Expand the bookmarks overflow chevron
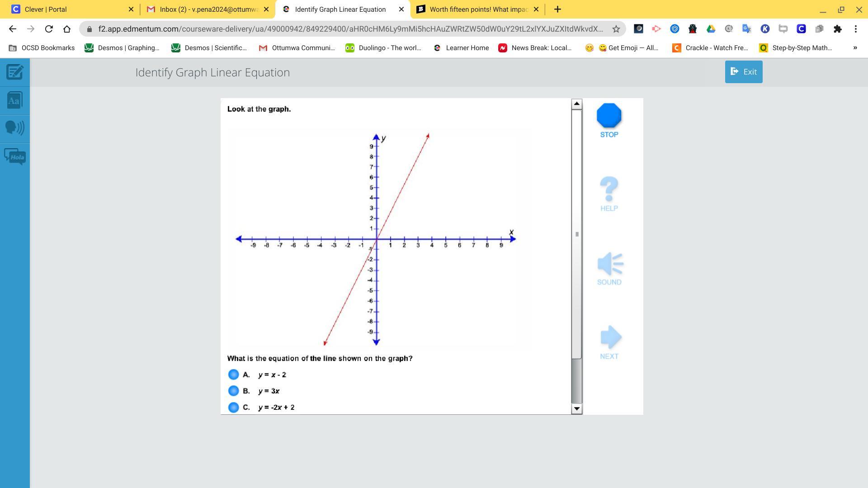This screenshot has height=488, width=868. [x=854, y=48]
